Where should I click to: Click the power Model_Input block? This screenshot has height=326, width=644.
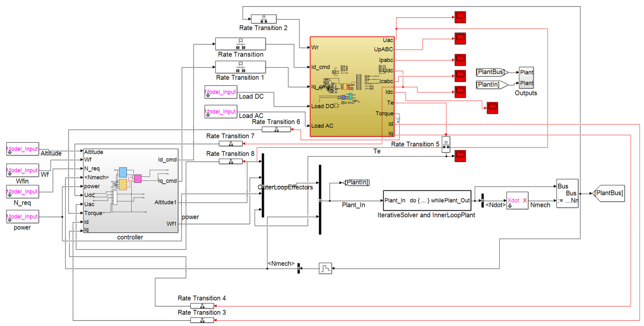pos(23,217)
